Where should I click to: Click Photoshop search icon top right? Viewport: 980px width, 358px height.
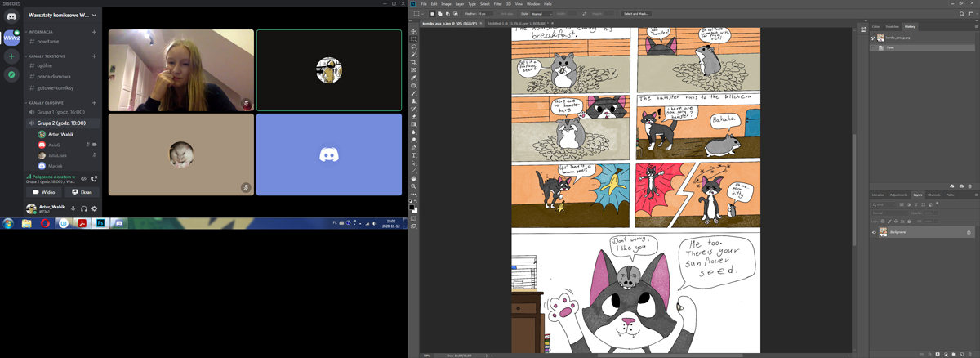(x=961, y=14)
